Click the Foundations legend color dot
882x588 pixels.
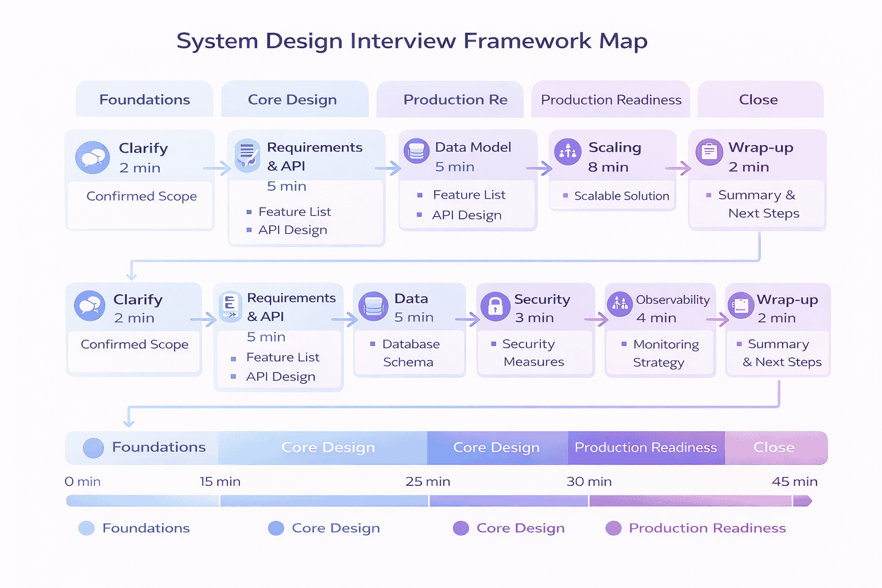(x=87, y=528)
